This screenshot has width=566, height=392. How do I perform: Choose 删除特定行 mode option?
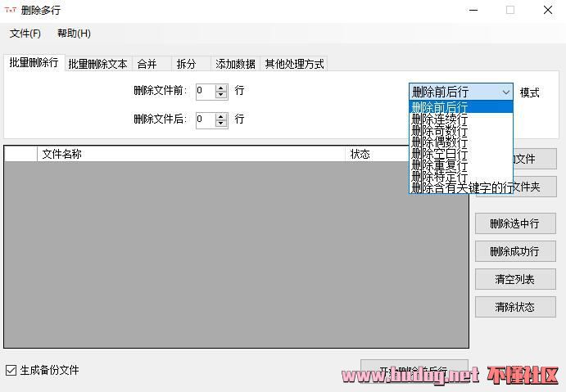coord(461,176)
